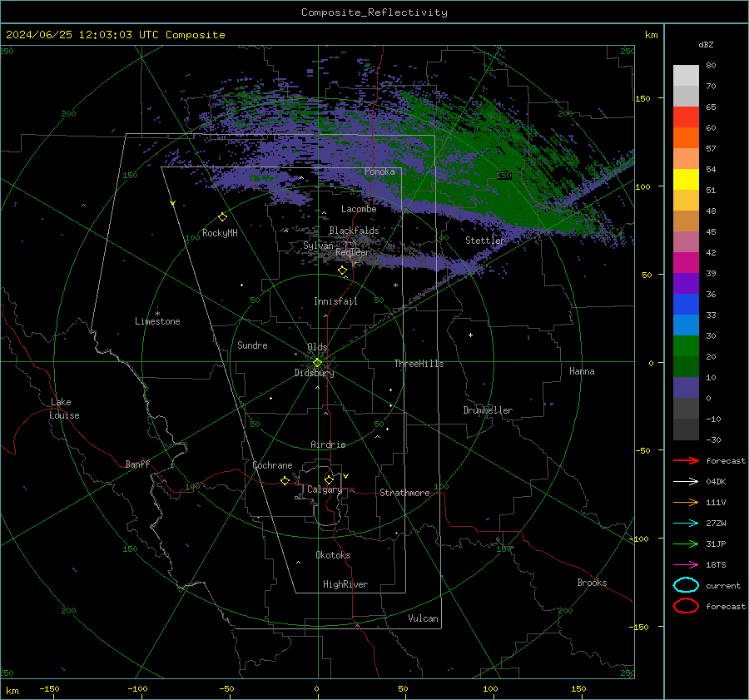The width and height of the screenshot is (749, 700).
Task: Click the Lacombe city label
Action: click(359, 209)
